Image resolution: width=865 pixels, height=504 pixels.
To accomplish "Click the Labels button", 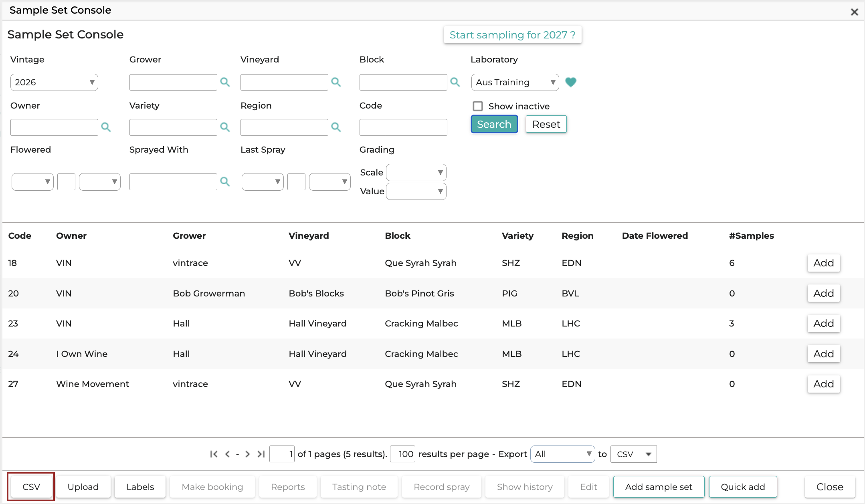I will [x=140, y=487].
